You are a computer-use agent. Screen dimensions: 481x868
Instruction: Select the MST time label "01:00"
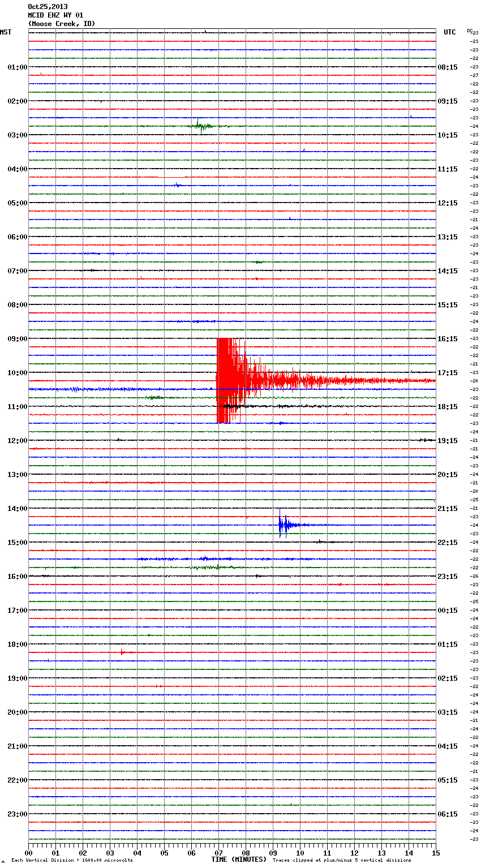pos(18,67)
